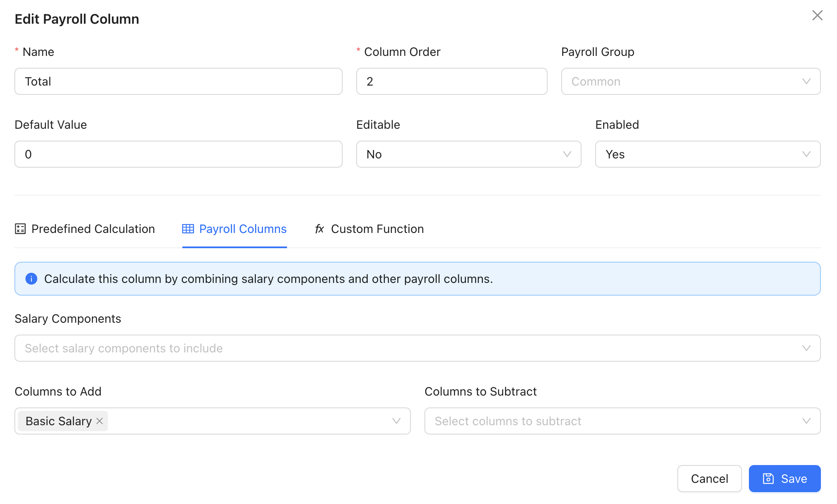Switch to the Predefined Calculation tab

tap(93, 229)
